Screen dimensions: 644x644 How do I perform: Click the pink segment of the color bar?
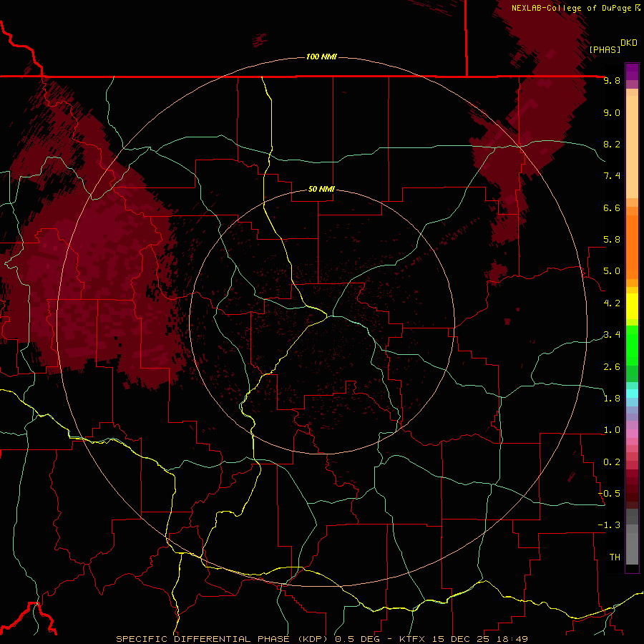632,434
